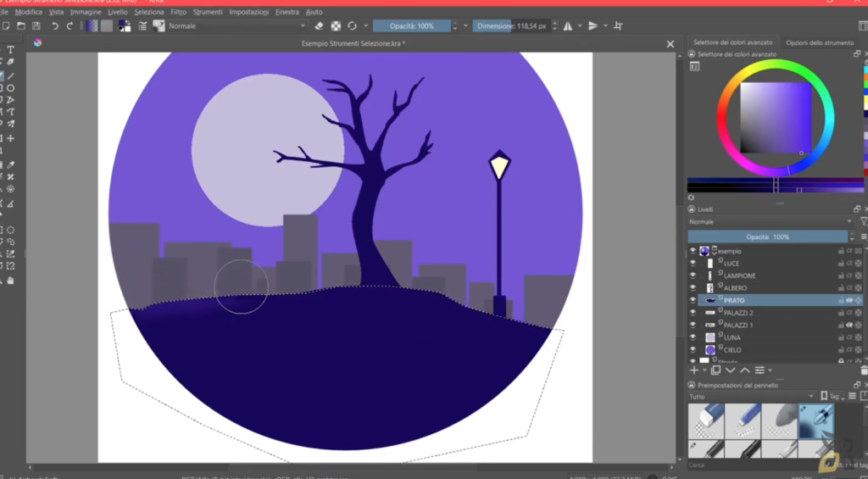Hide the LUCE layer
868x479 pixels.
pos(693,263)
